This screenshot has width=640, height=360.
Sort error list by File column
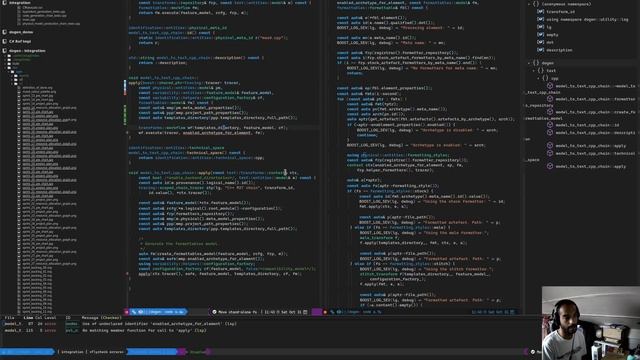tap(9, 318)
